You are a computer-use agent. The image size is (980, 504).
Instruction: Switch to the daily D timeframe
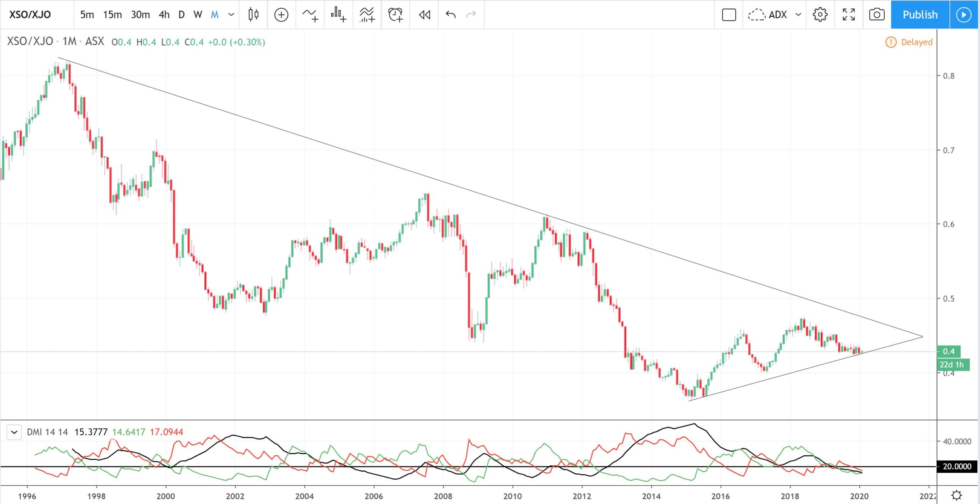click(181, 15)
